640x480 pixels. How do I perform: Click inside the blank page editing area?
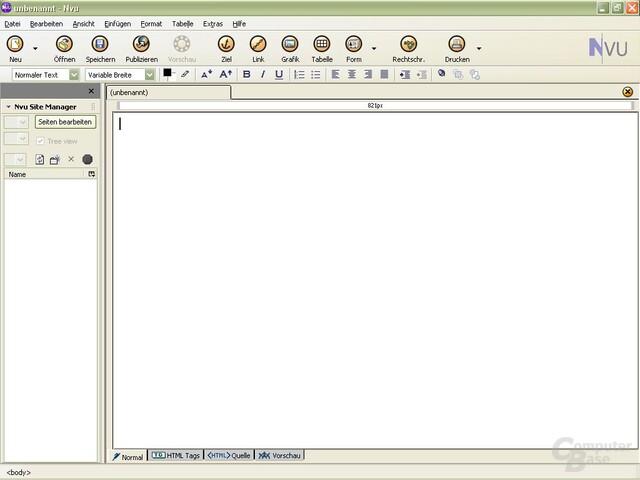(376, 280)
